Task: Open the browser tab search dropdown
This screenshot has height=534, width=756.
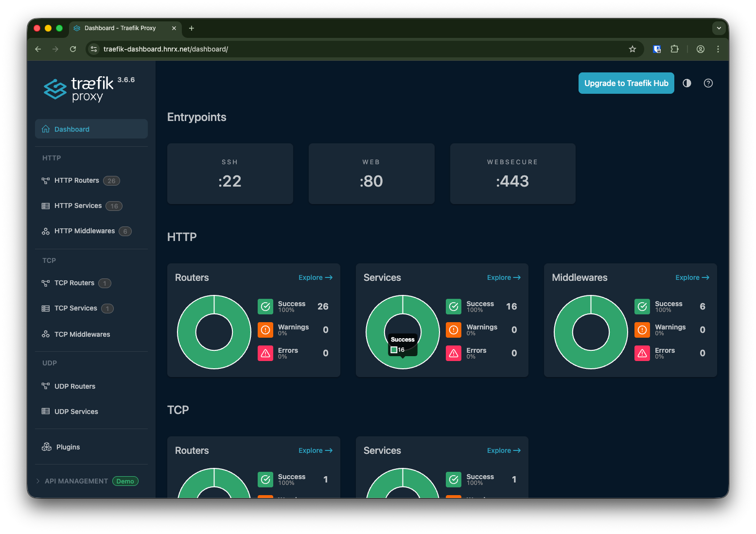Action: [719, 28]
